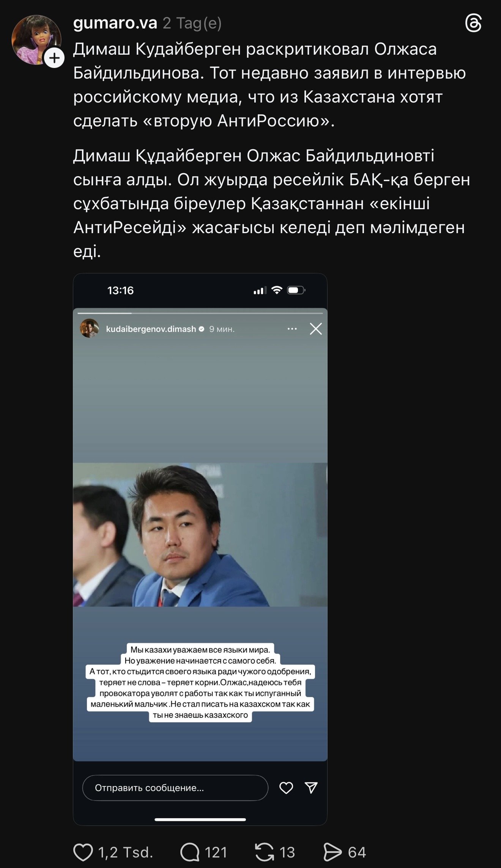Send story via paper plane icon
The width and height of the screenshot is (501, 868).
[x=311, y=788]
